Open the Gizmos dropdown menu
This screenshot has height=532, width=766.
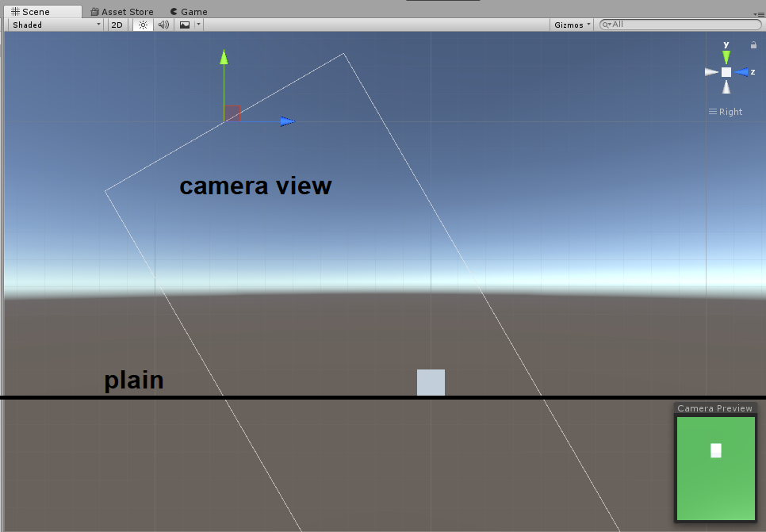[573, 25]
